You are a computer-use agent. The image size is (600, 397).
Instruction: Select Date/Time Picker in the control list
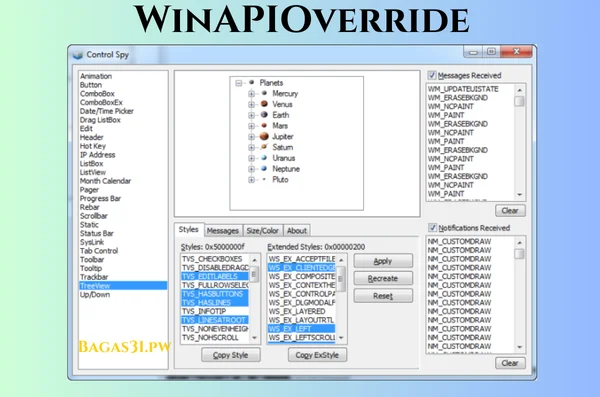click(107, 111)
